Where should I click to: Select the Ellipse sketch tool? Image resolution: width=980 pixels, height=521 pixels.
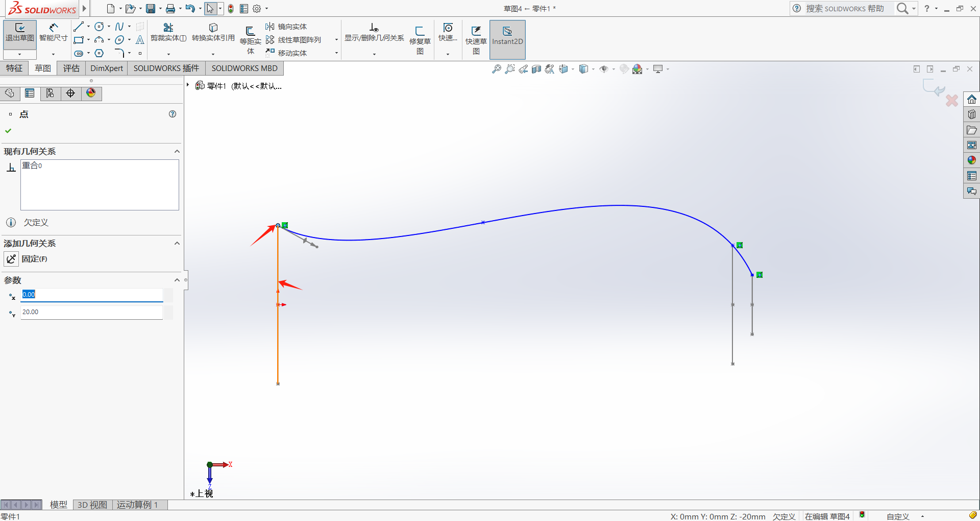pyautogui.click(x=119, y=40)
